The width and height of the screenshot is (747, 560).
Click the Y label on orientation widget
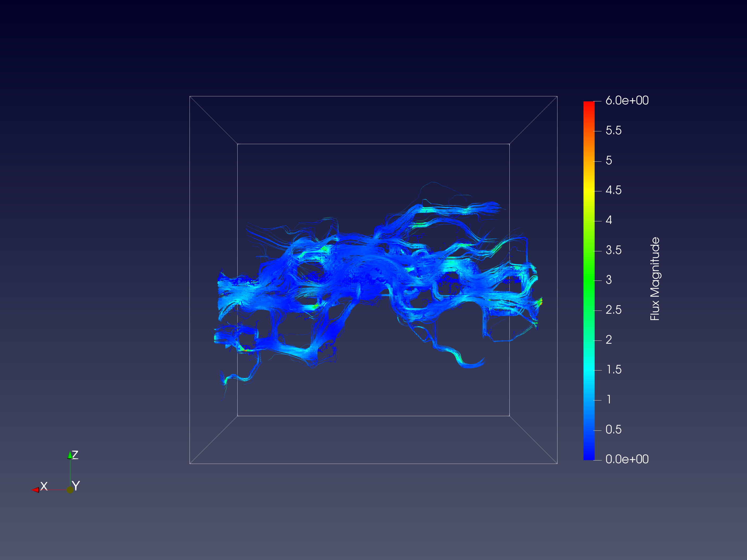click(x=76, y=486)
